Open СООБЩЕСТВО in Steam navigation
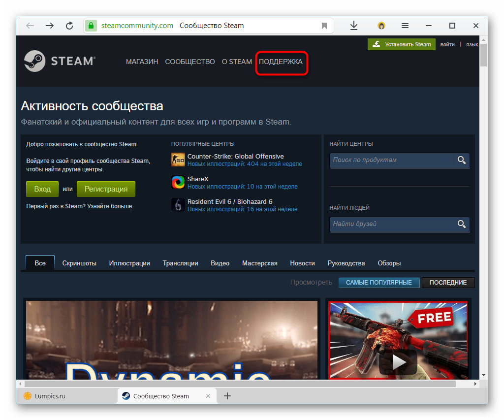This screenshot has width=504, height=420. (x=190, y=62)
